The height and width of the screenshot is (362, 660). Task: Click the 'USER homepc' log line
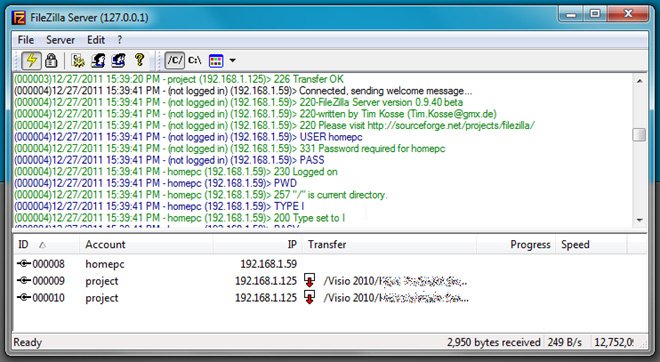coord(188,137)
